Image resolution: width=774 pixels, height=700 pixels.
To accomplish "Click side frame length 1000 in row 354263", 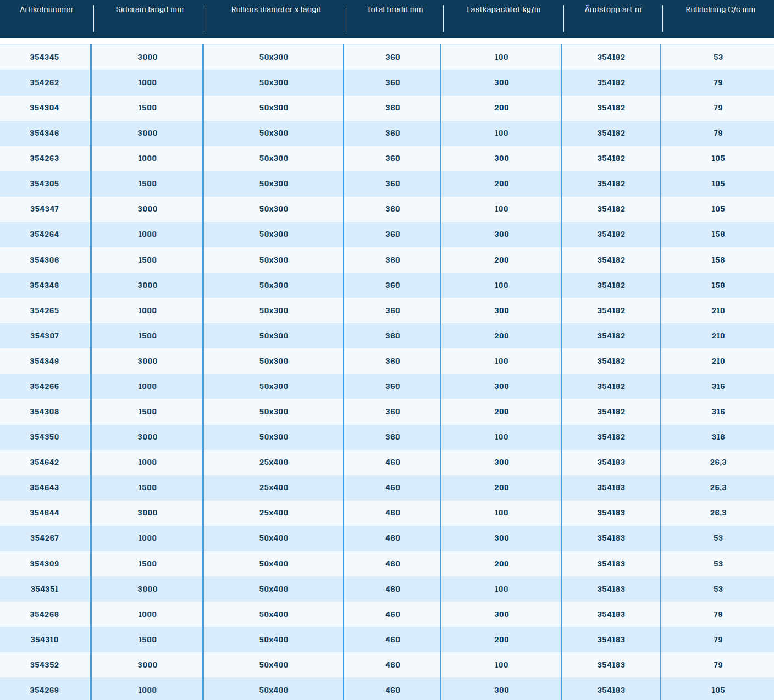I will point(147,158).
